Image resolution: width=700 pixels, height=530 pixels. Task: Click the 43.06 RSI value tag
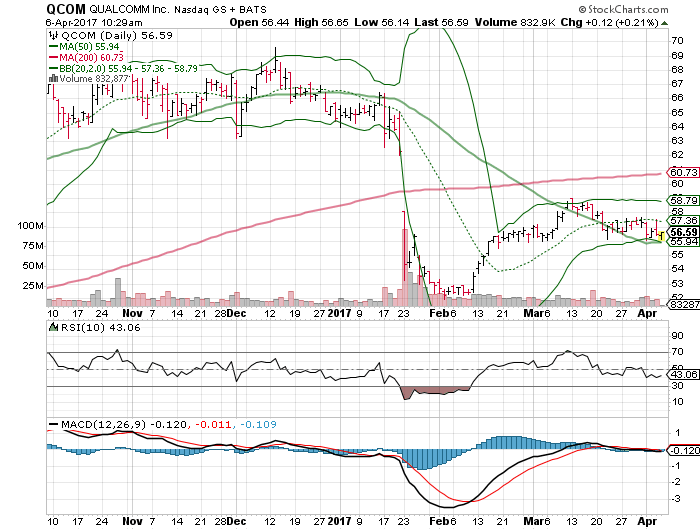pos(683,374)
